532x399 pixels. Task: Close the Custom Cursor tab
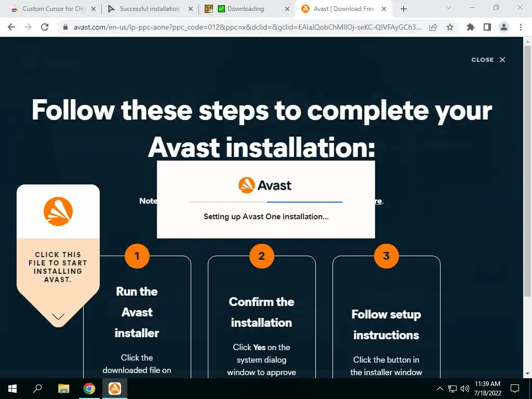(x=94, y=9)
